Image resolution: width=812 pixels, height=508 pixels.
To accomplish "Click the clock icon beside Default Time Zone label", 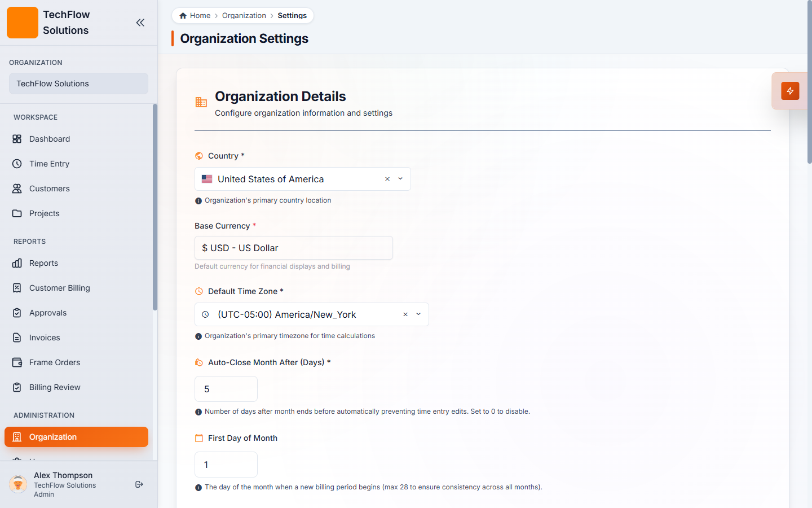I will click(199, 291).
